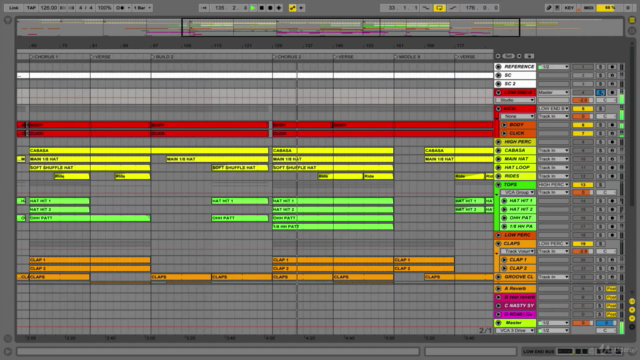
Task: Collapse the KICK group track
Action: [x=498, y=109]
